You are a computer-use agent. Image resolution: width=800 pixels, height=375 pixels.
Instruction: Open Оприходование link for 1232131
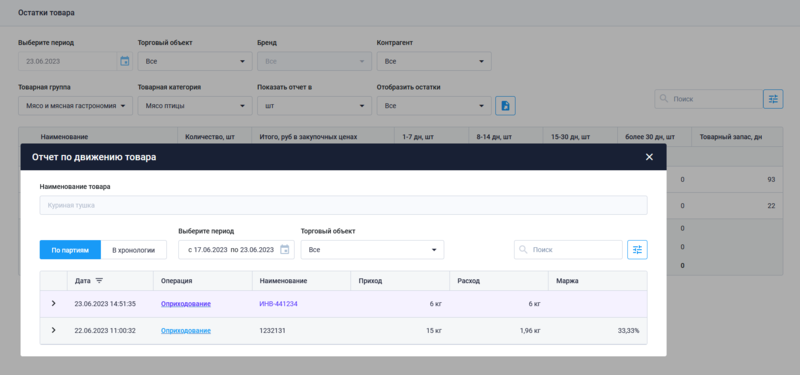tap(186, 331)
